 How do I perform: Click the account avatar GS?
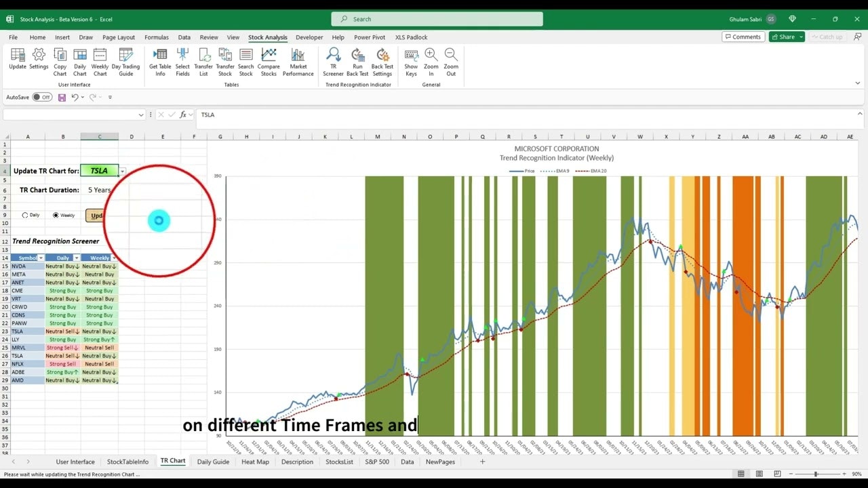[x=771, y=19]
